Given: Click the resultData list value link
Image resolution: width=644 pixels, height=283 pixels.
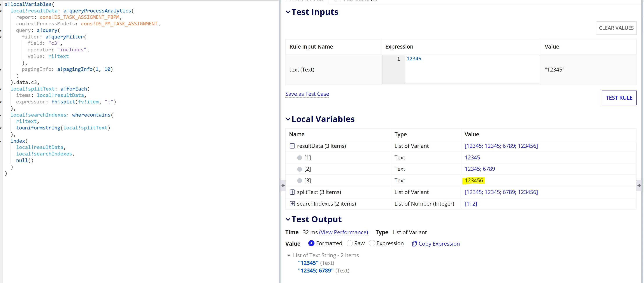Looking at the screenshot, I should tap(501, 146).
